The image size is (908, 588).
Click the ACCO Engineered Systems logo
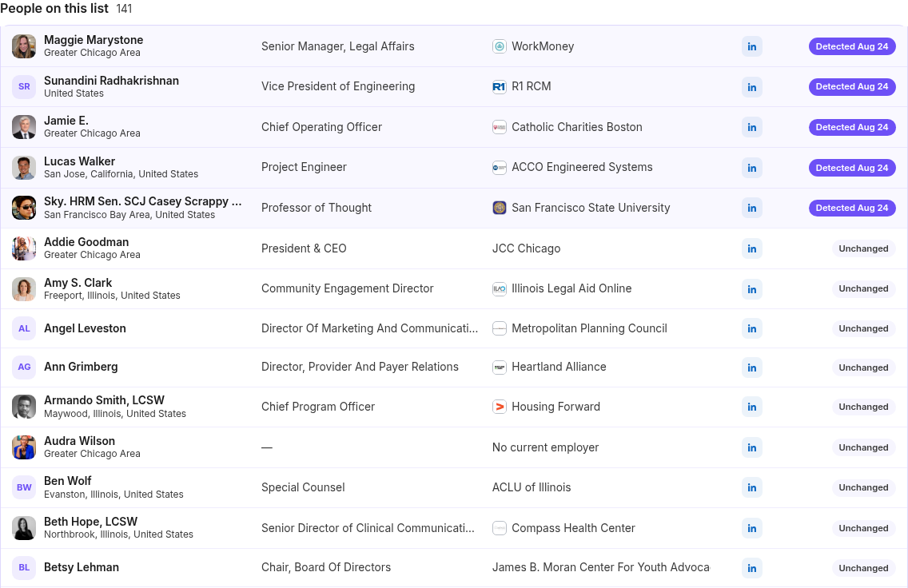coord(500,168)
